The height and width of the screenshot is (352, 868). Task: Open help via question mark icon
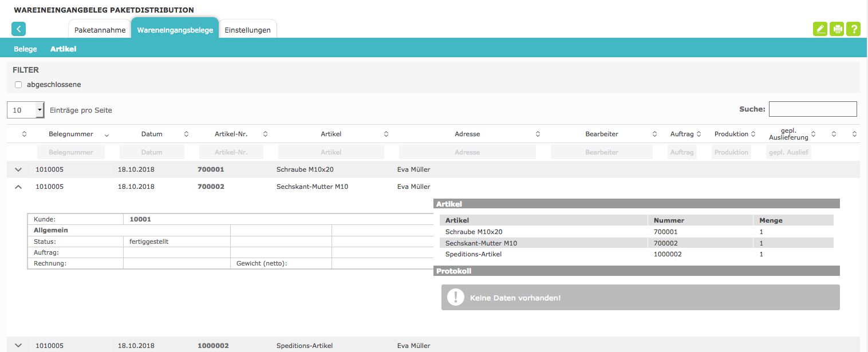point(853,29)
